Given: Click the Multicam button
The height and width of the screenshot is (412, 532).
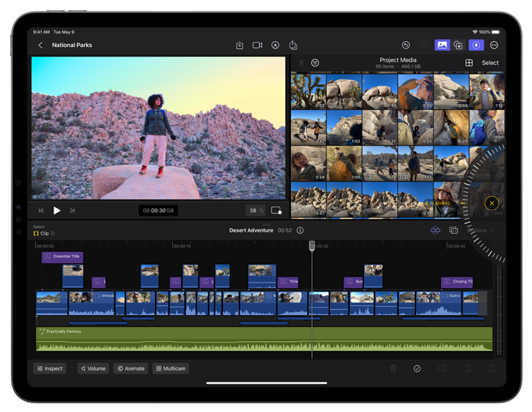Looking at the screenshot, I should click(171, 369).
